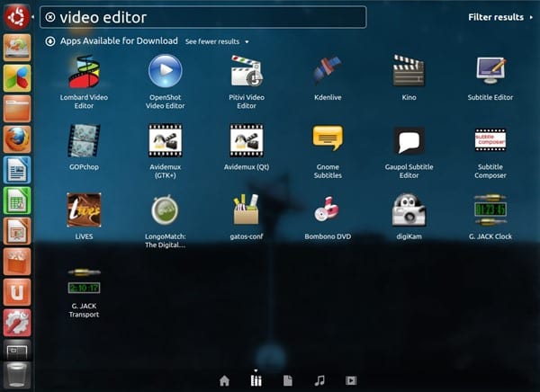The image size is (540, 392).
Task: Open the Avidemux (Qt) icon
Action: coord(247,140)
